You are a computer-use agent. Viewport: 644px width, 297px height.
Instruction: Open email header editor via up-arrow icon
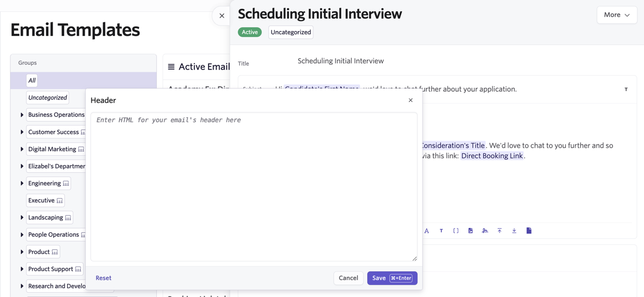tap(500, 231)
